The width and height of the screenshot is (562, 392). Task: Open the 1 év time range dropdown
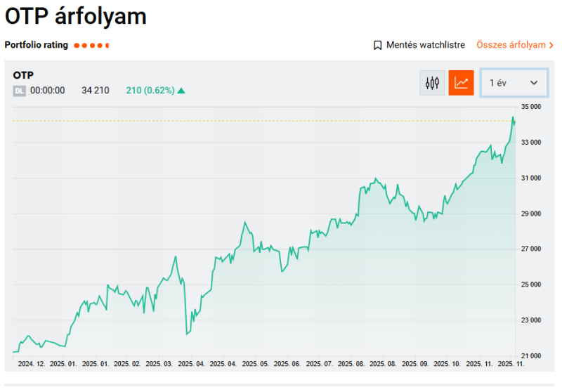point(514,83)
